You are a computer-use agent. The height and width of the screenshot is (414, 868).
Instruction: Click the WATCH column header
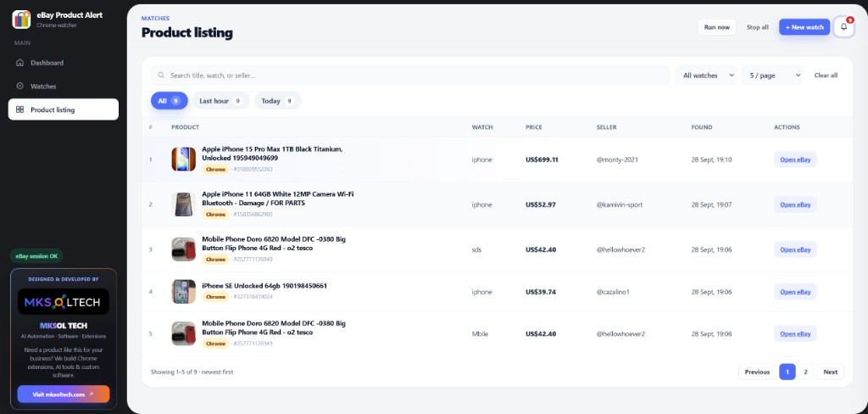pyautogui.click(x=482, y=127)
